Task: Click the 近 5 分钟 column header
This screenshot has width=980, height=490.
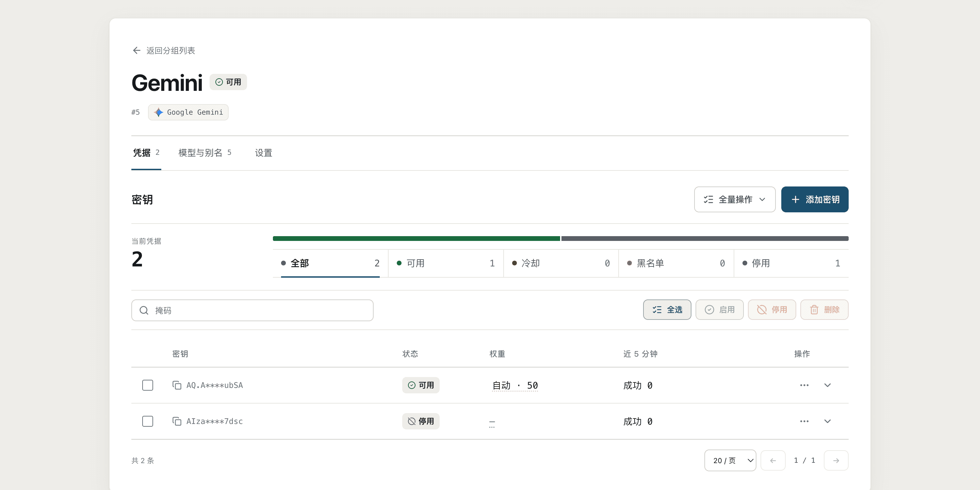Action: point(640,354)
